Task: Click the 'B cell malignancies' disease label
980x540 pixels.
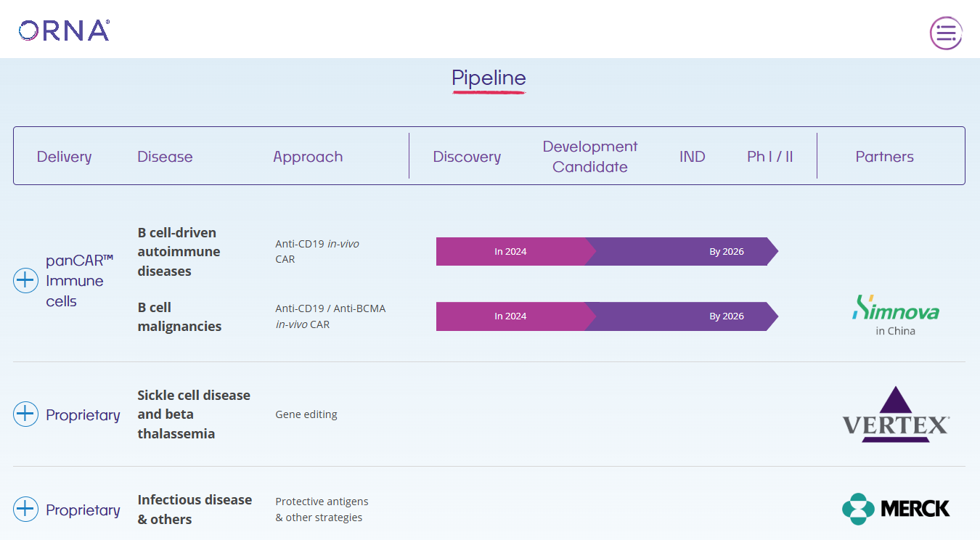Action: pyautogui.click(x=179, y=316)
